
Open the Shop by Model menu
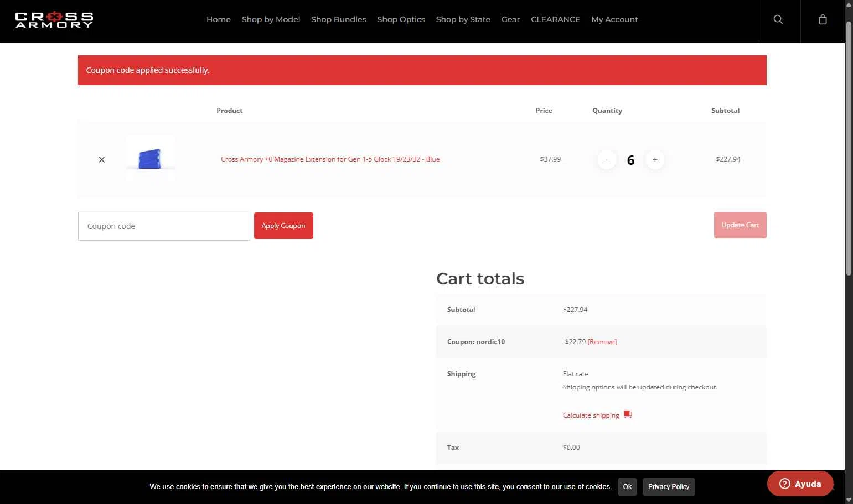coord(271,19)
